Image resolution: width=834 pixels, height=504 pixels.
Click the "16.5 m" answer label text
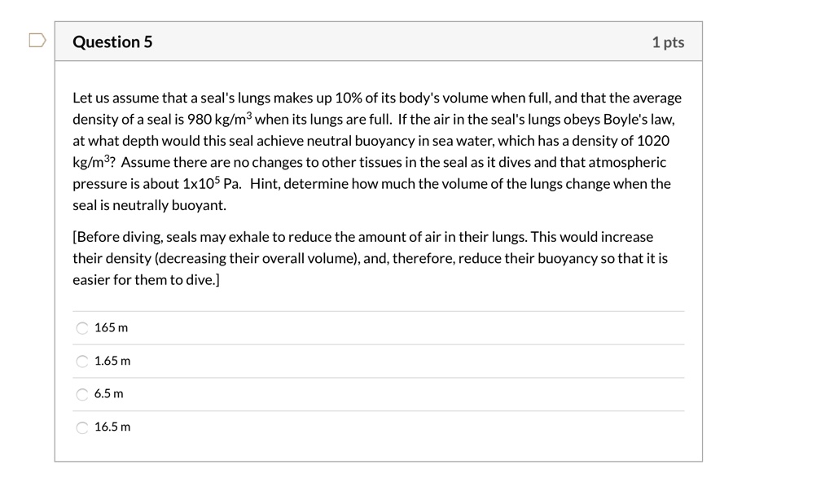[x=112, y=427]
